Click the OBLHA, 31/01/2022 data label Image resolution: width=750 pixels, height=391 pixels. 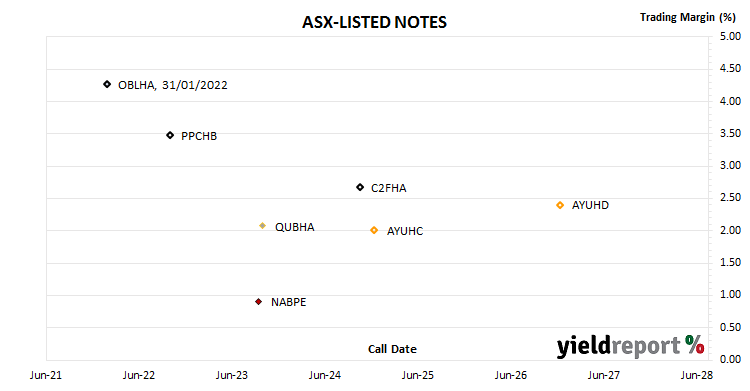(173, 85)
